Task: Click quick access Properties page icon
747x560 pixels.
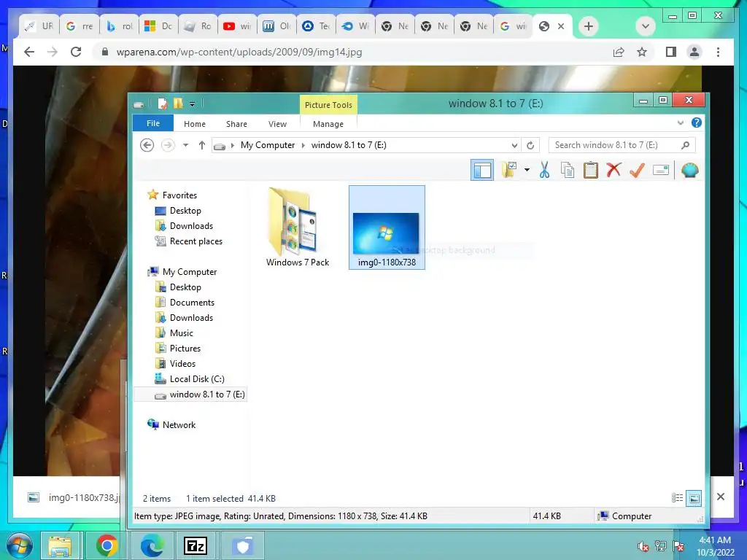Action: tap(162, 104)
